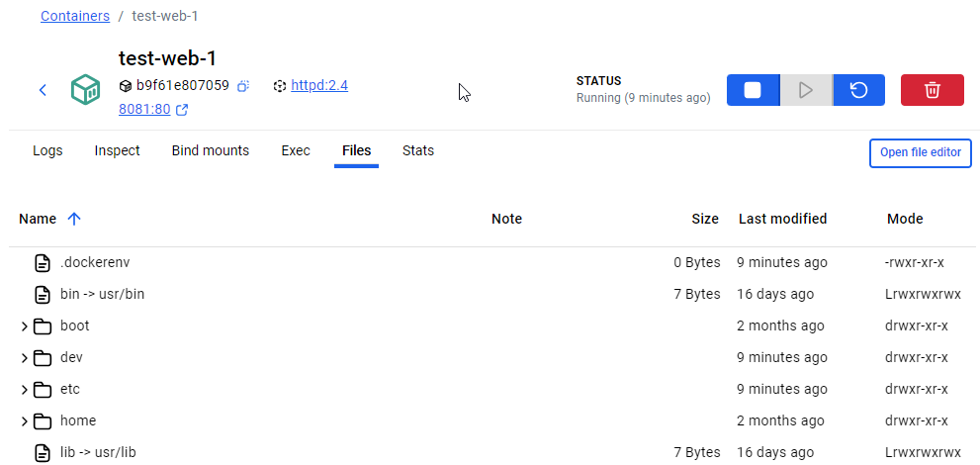980x465 pixels.
Task: Expand the dev folder
Action: coord(25,358)
